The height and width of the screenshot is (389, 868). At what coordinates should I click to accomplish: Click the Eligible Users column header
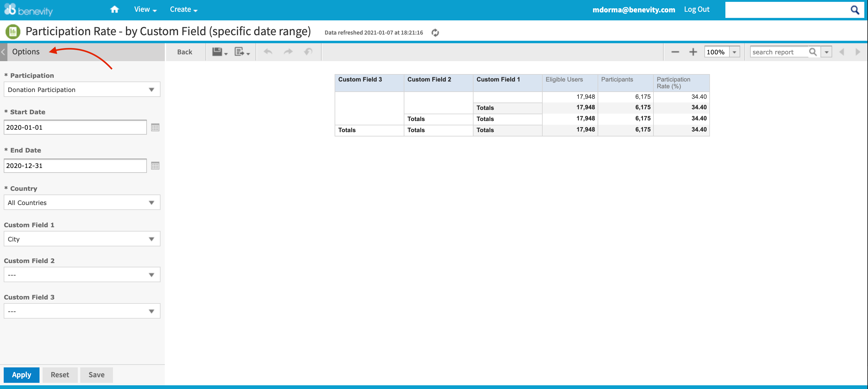pyautogui.click(x=570, y=83)
